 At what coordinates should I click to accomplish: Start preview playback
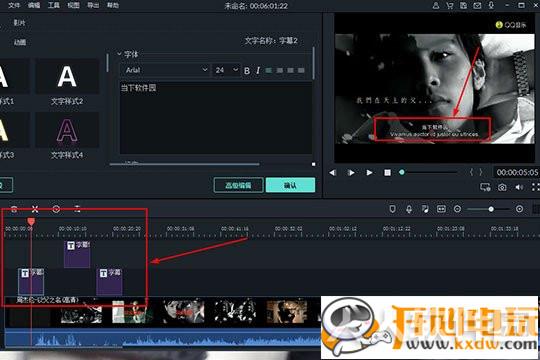point(369,172)
